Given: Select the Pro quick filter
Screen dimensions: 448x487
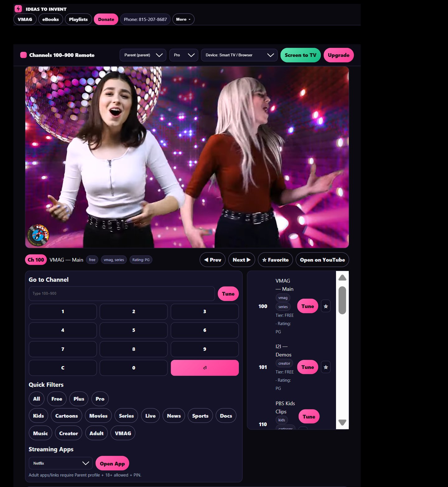Looking at the screenshot, I should coord(100,399).
